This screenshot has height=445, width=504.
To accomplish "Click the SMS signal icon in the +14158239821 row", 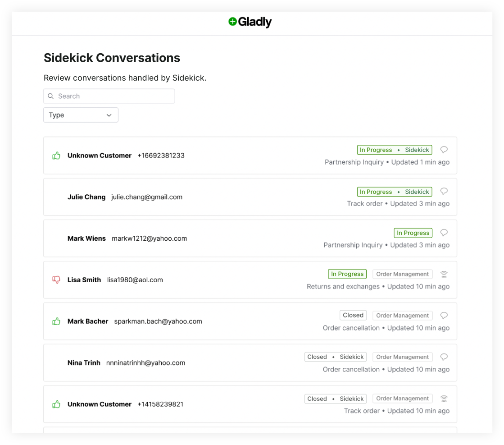I will [x=444, y=399].
